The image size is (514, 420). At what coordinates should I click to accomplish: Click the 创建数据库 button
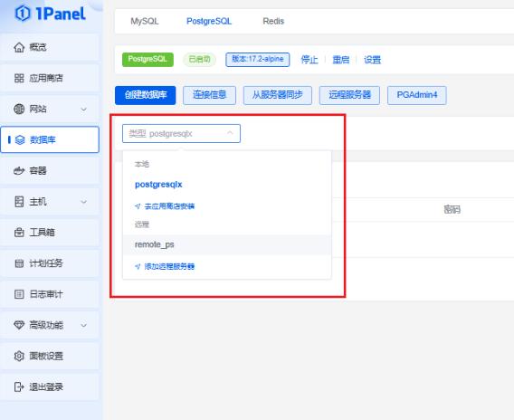[x=145, y=95]
